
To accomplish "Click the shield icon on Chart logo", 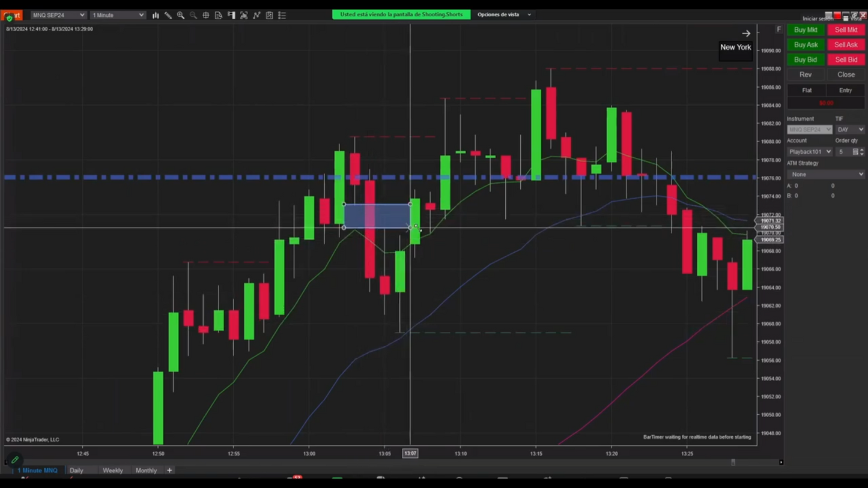I will [x=9, y=17].
